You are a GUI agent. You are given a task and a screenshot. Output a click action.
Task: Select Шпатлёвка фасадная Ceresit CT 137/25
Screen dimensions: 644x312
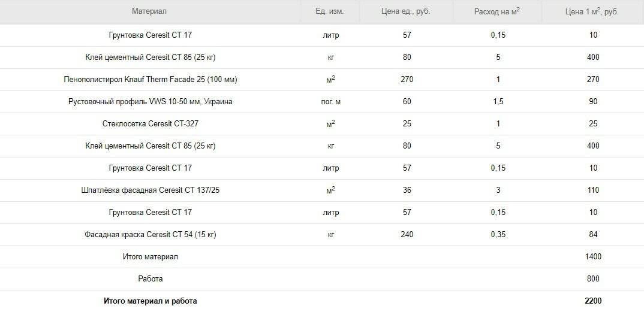click(x=150, y=190)
